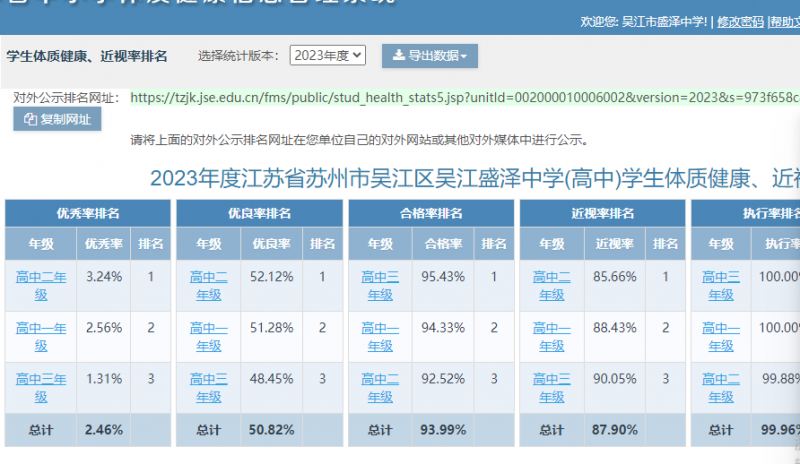Click the 近视率排名 table header
This screenshot has width=800, height=464.
point(601,213)
